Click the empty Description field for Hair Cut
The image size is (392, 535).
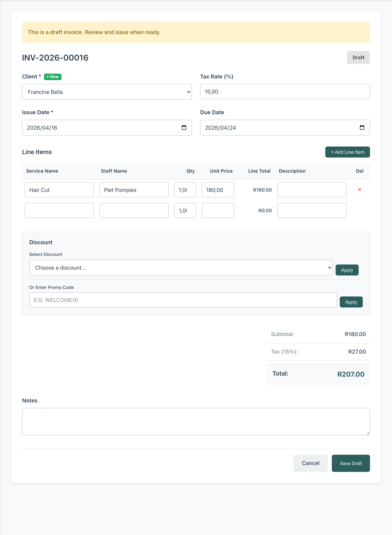pos(312,190)
